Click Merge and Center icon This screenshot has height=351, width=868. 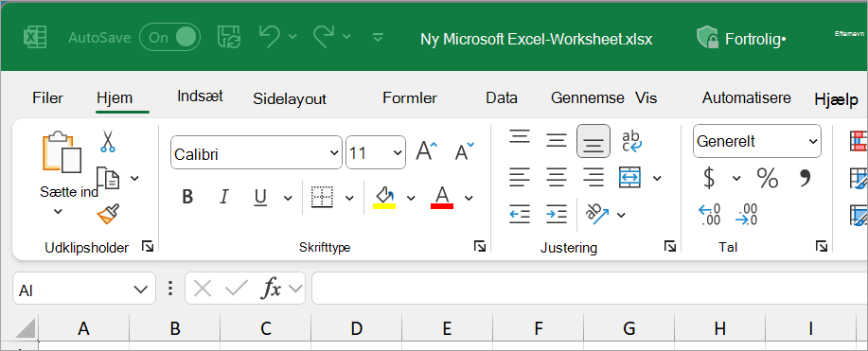630,177
